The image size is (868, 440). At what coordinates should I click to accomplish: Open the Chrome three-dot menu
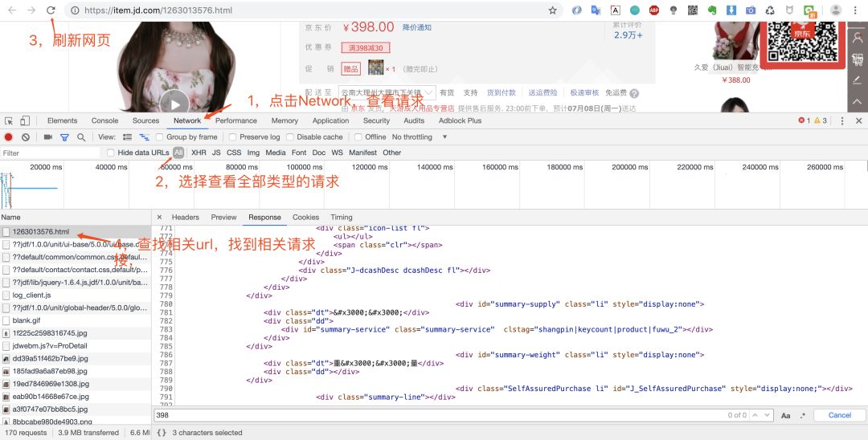[x=856, y=10]
